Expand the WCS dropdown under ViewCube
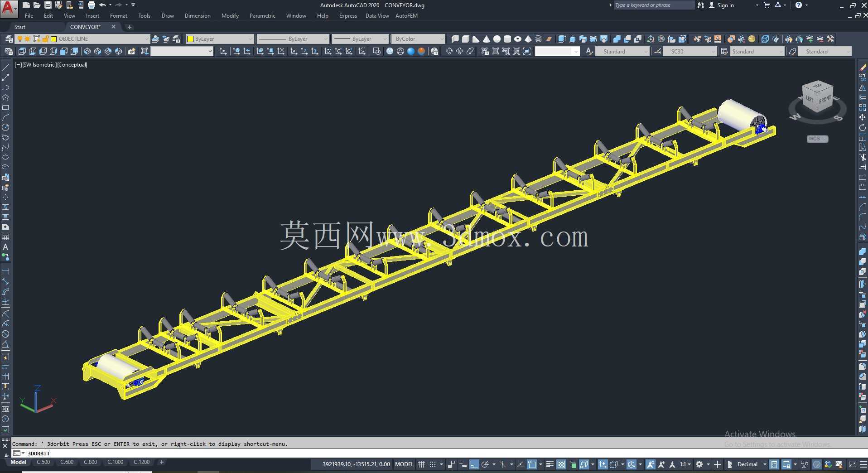The height and width of the screenshot is (473, 868). (x=817, y=139)
